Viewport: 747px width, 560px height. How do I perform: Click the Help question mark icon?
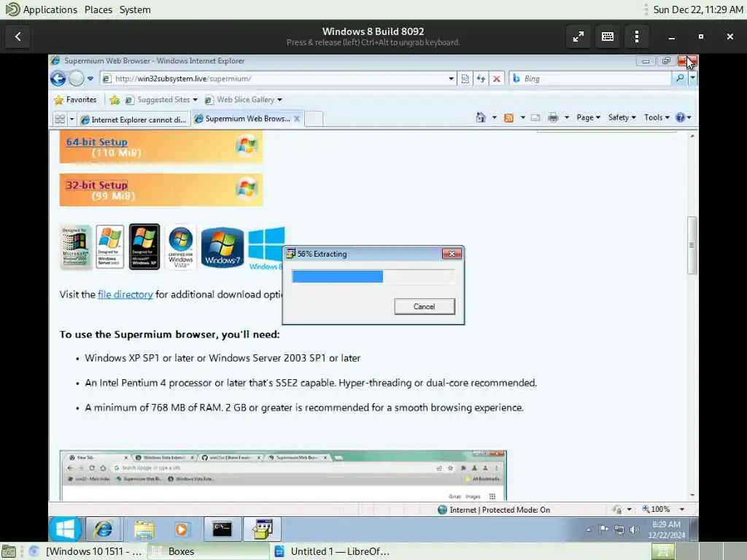tap(681, 117)
